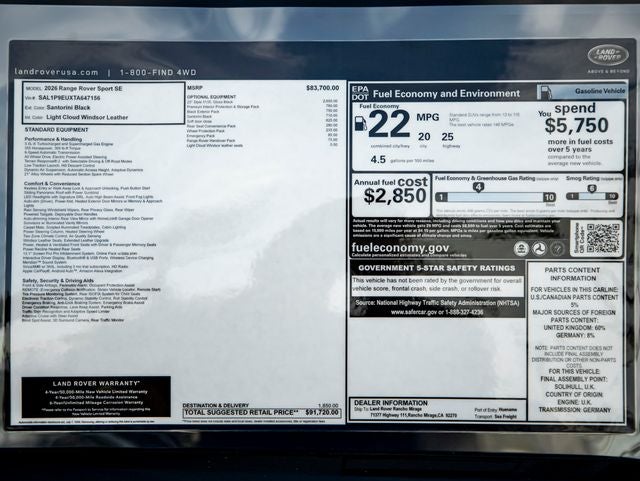Click the 4.5 gallons per 100 miles figure
The image size is (640, 481).
pos(378,160)
